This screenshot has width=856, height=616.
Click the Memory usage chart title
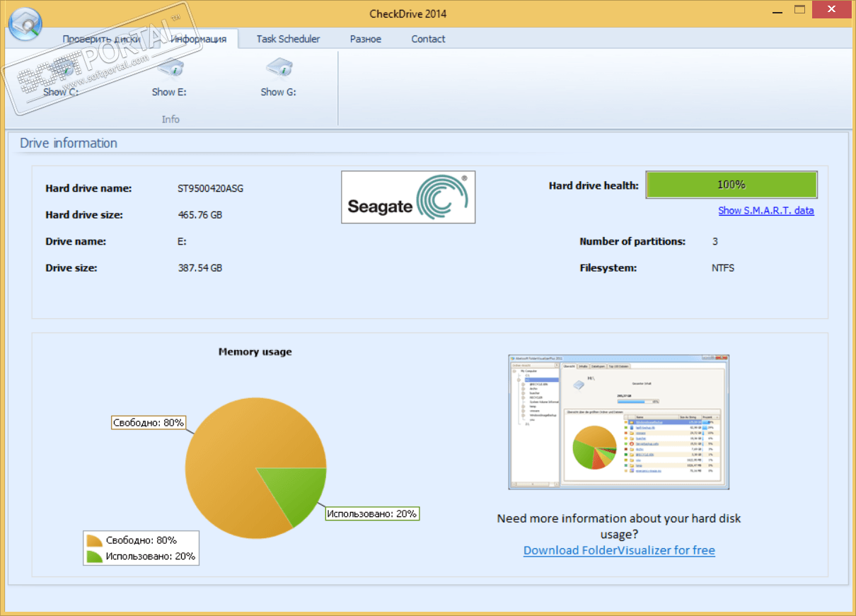[255, 351]
